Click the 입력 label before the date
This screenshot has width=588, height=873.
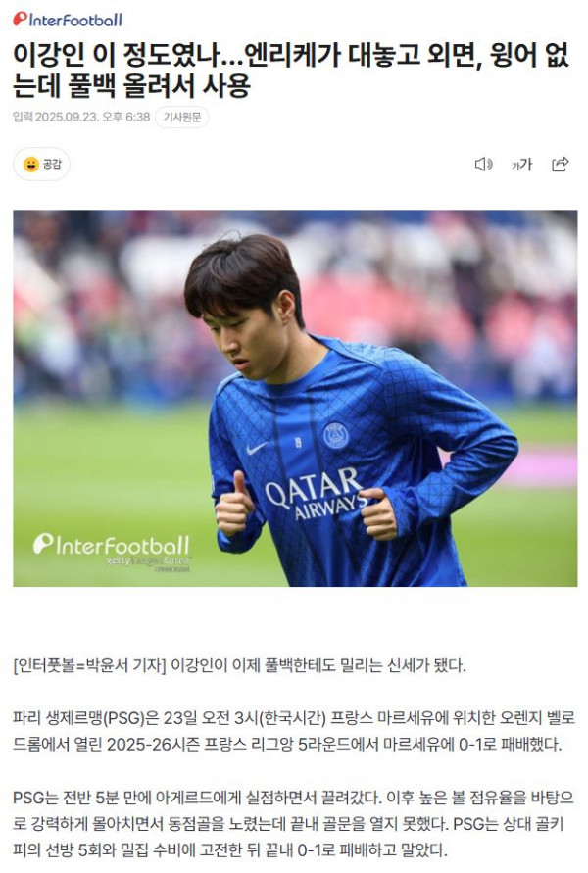23,118
